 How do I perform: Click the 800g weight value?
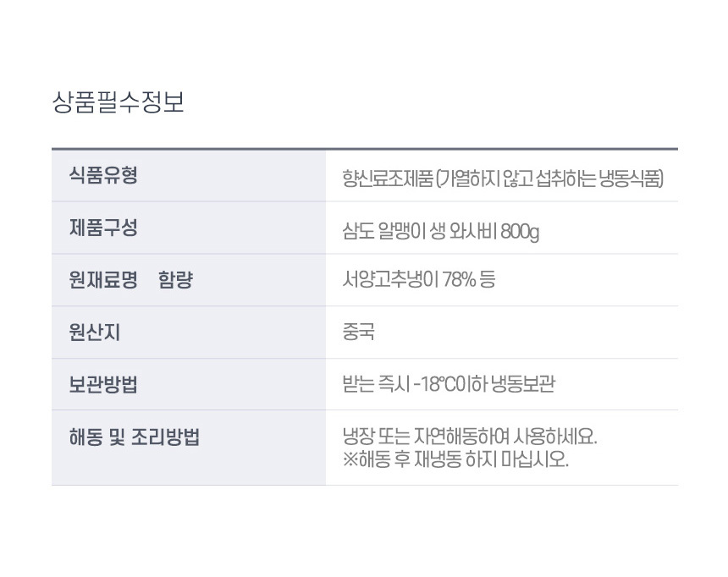point(520,231)
